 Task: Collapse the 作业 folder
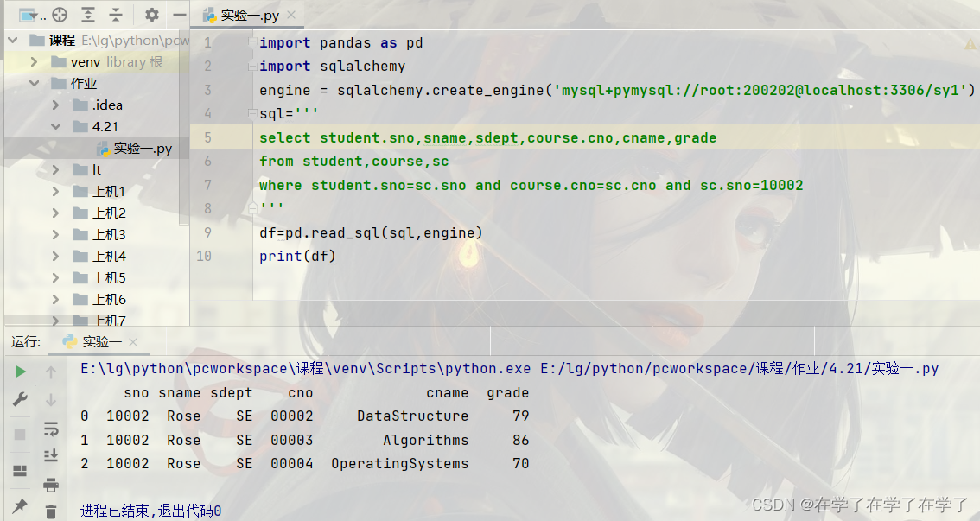coord(34,83)
